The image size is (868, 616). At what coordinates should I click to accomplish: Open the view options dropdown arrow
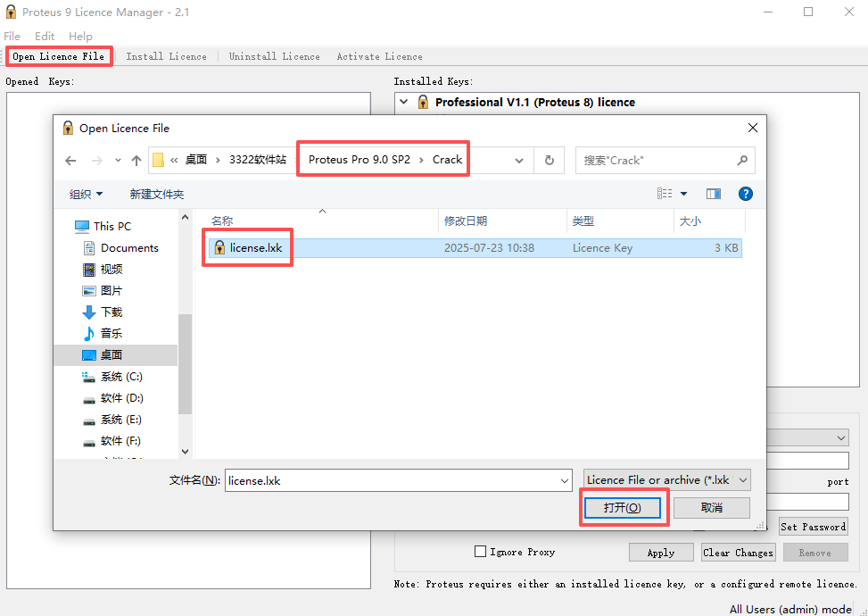(683, 194)
